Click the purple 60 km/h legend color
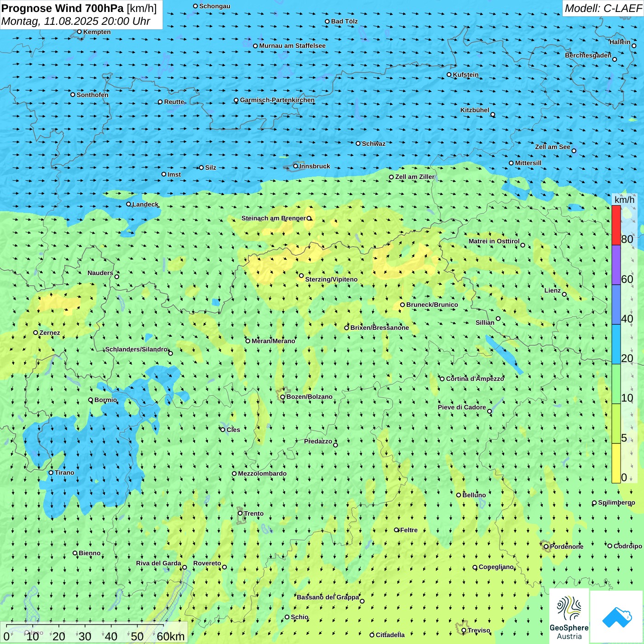 (616, 265)
